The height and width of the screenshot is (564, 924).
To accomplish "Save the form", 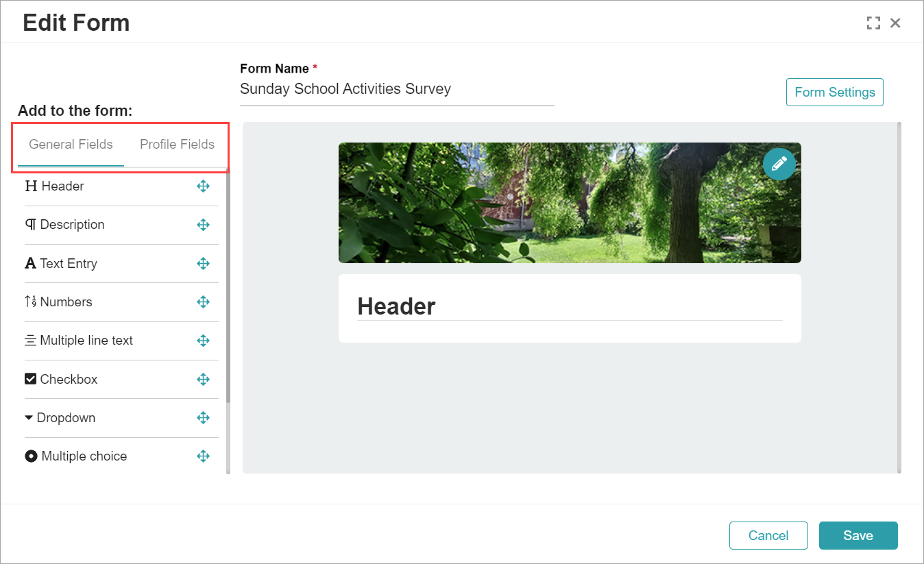I will (x=858, y=535).
